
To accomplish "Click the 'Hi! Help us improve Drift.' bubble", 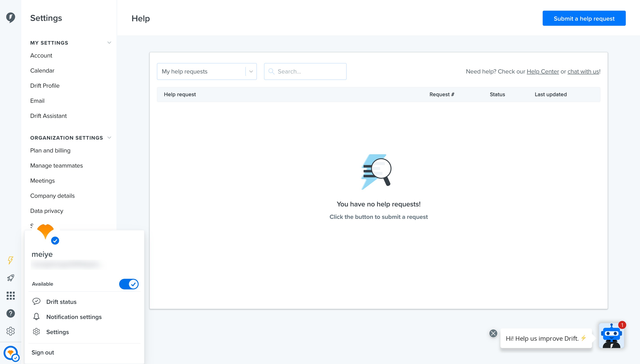I will point(546,338).
